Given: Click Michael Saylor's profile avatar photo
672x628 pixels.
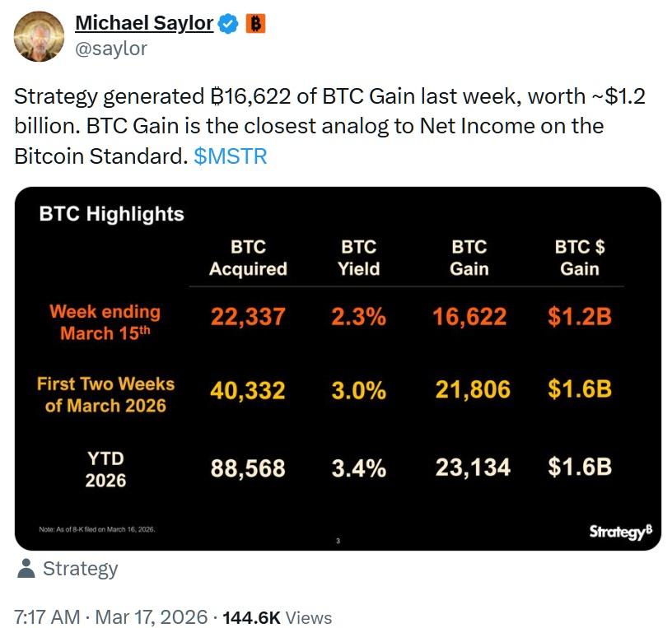Looking at the screenshot, I should [38, 35].
